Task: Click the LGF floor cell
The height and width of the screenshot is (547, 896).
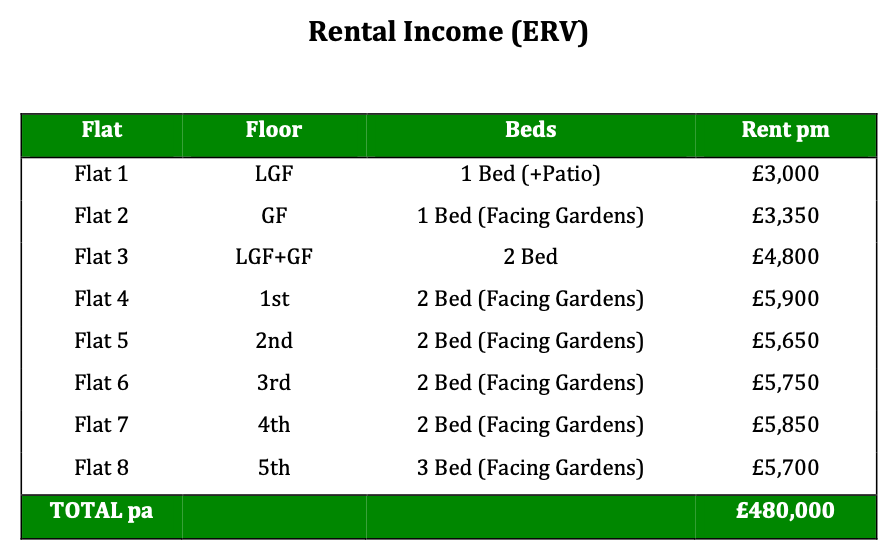Action: [x=273, y=174]
